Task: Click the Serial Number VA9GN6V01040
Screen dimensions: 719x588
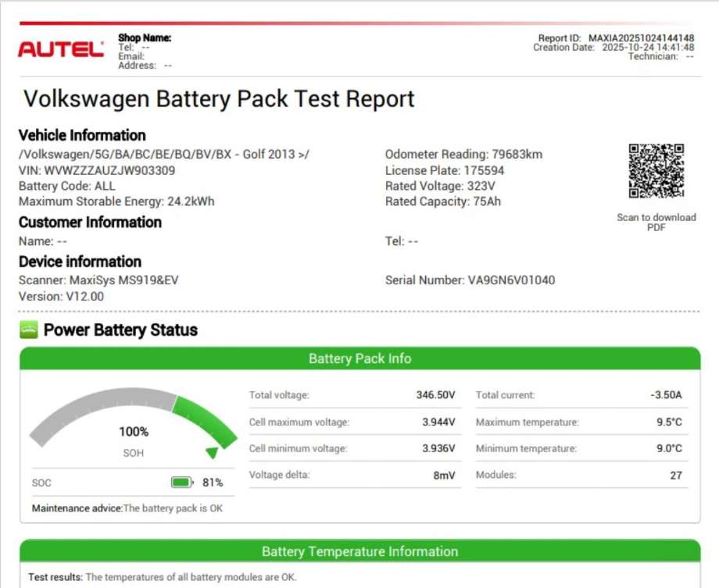Action: tap(470, 280)
